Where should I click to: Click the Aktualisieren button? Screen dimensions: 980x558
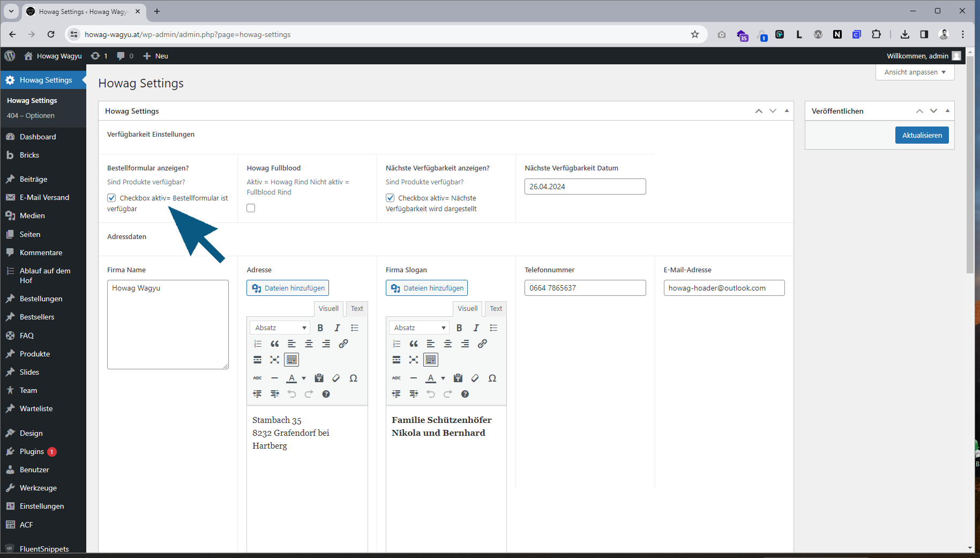(922, 135)
